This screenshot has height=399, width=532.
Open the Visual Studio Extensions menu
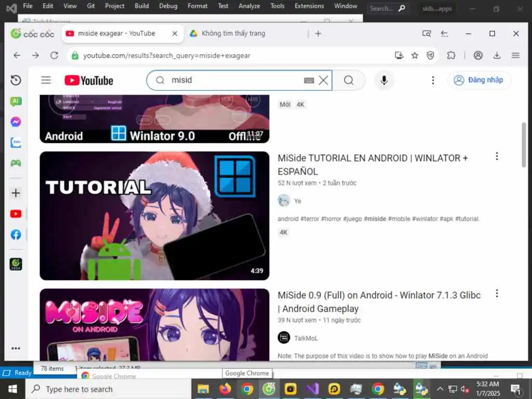pos(309,6)
